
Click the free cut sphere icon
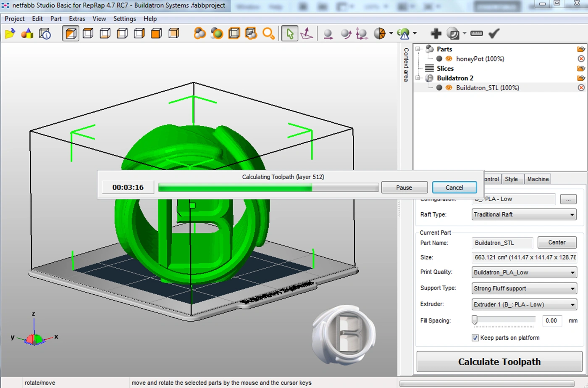380,34
